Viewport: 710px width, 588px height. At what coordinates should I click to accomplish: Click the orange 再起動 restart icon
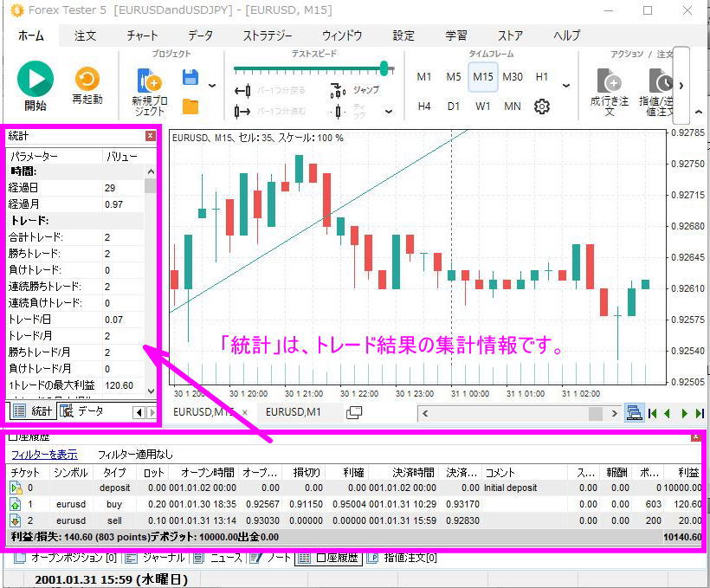[x=86, y=77]
